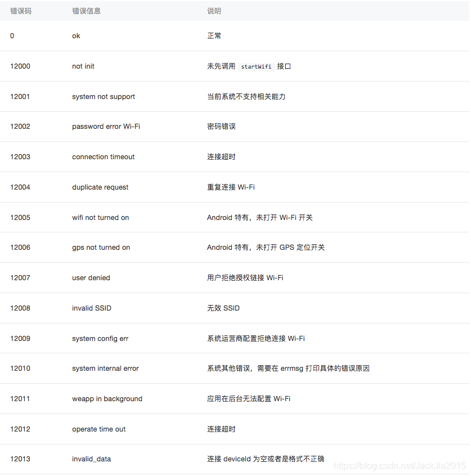Screen dimensions: 471x476
Task: Select 'weapp in background' message
Action: pyautogui.click(x=107, y=398)
